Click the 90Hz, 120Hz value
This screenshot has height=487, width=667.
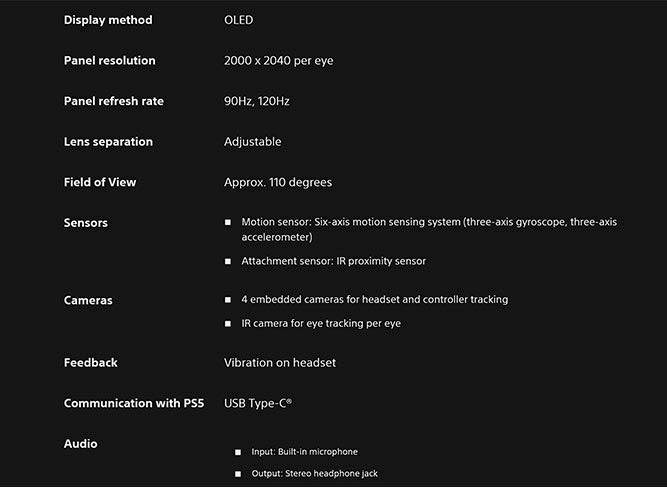pyautogui.click(x=257, y=101)
